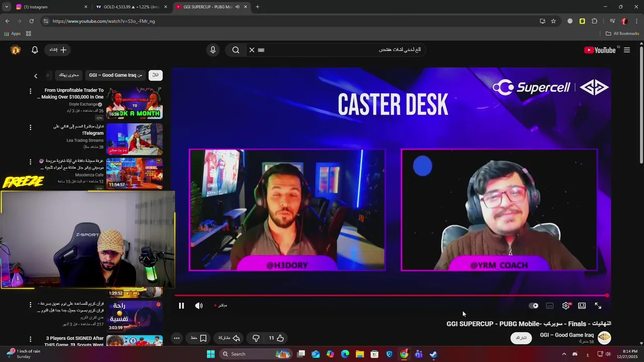
Task: Open a new browser tab
Action: (x=257, y=7)
